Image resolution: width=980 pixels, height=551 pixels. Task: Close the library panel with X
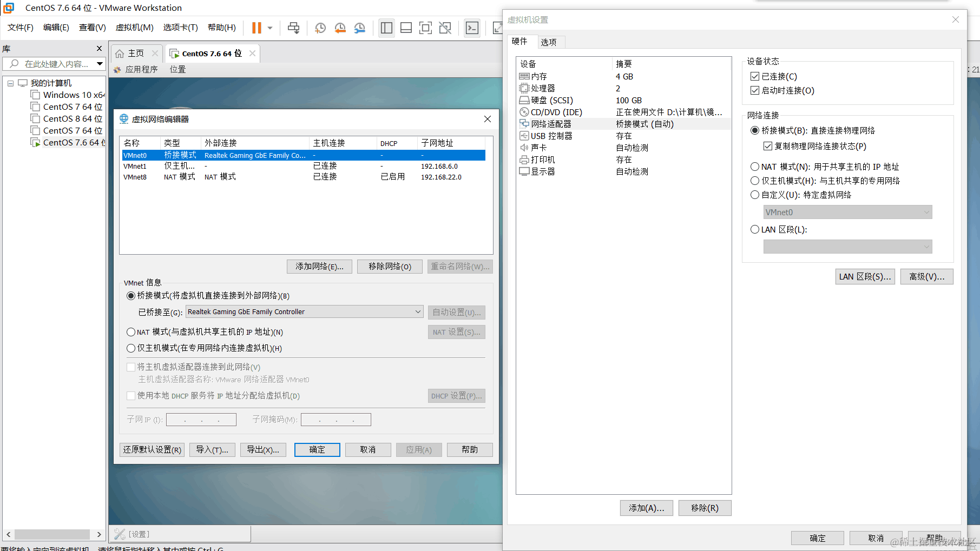pos(99,49)
